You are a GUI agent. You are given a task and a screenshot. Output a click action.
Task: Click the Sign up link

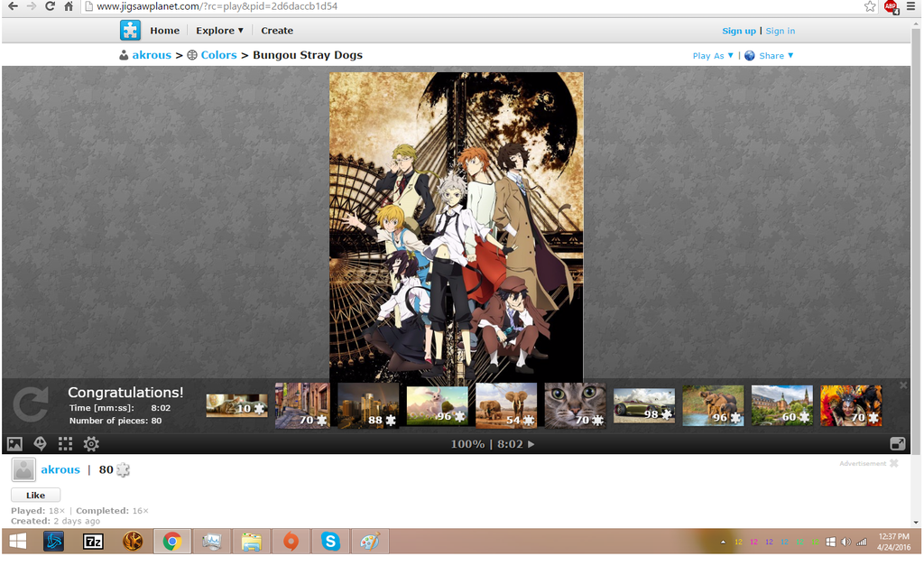(x=739, y=32)
